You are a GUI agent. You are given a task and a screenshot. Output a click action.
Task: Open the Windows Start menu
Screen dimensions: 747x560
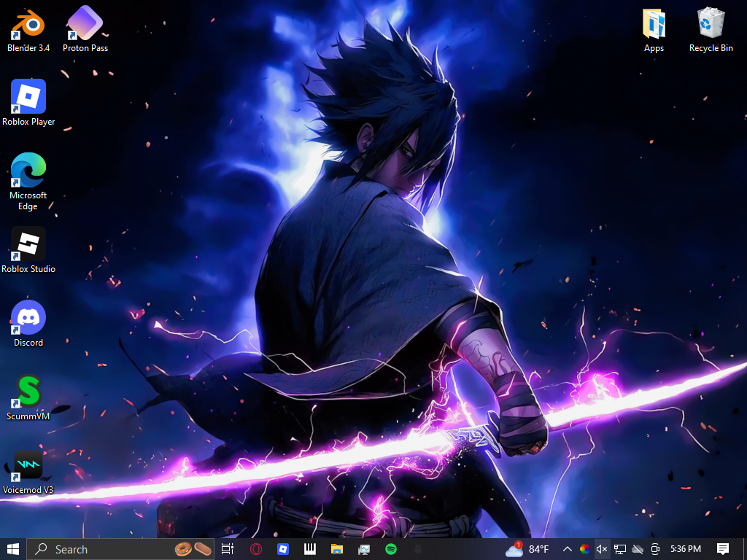(13, 549)
